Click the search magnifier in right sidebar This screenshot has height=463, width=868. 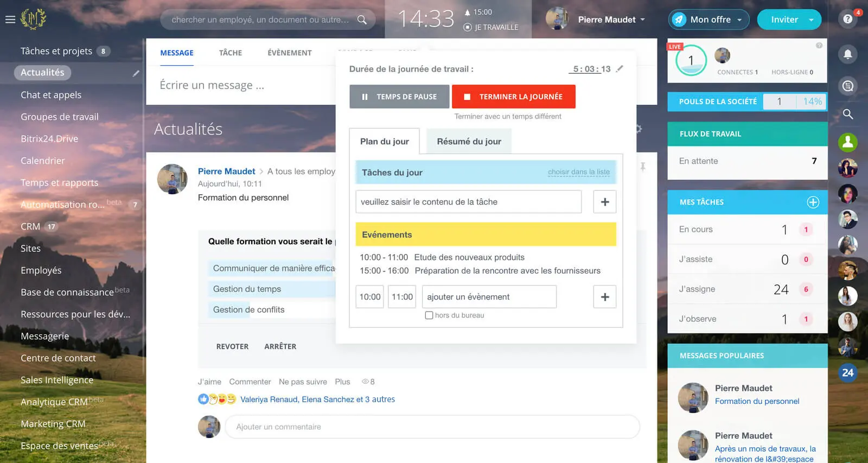[847, 114]
